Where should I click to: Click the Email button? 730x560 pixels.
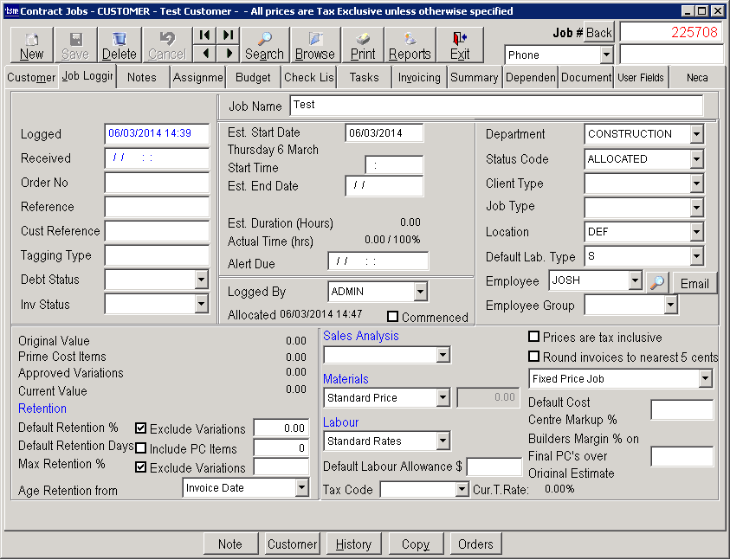(694, 283)
